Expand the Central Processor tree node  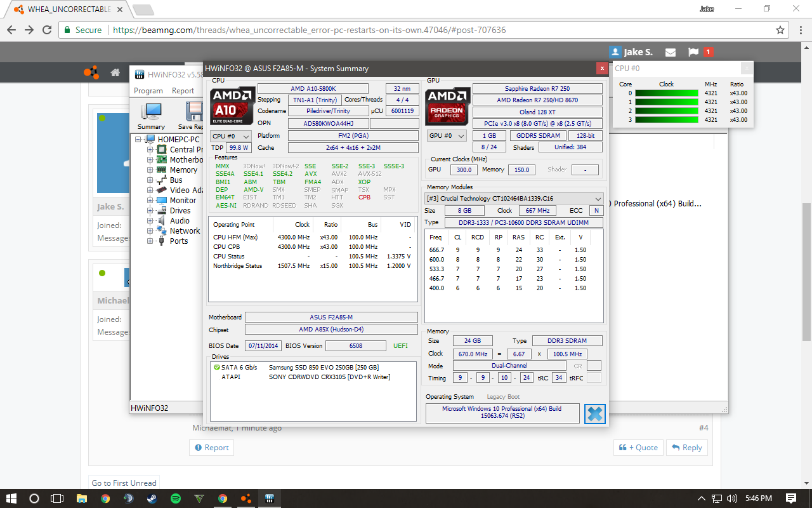point(150,149)
